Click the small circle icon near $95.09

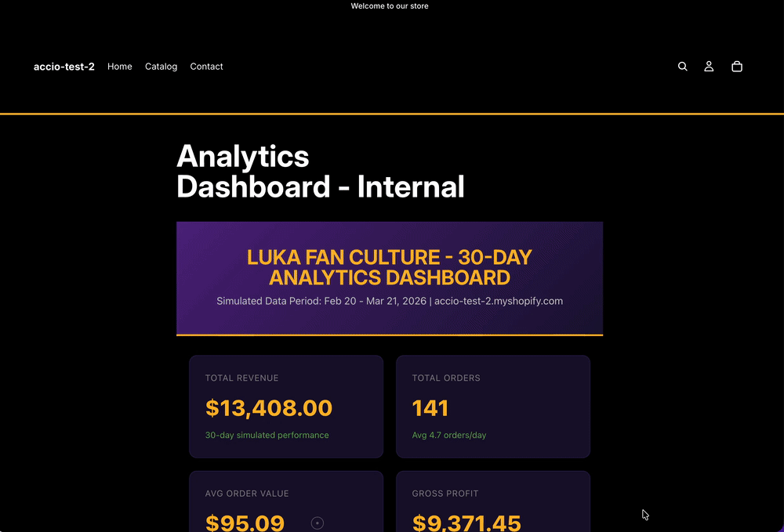[x=318, y=523]
